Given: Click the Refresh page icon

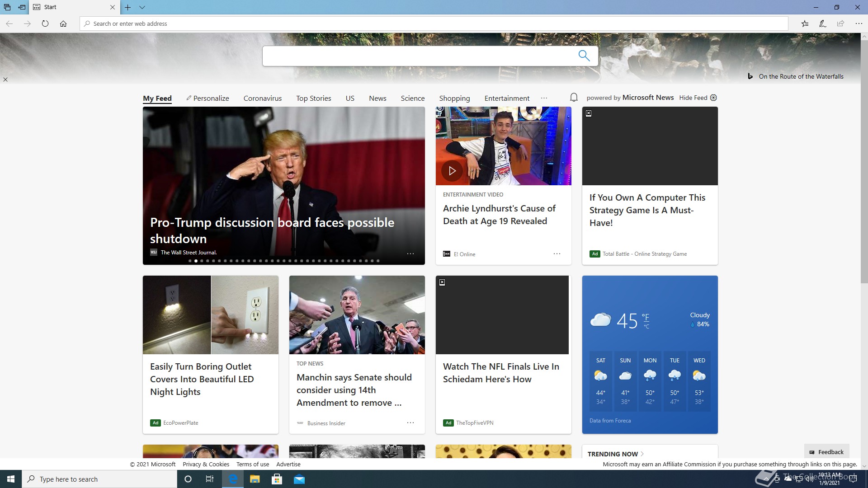Looking at the screenshot, I should (x=45, y=23).
